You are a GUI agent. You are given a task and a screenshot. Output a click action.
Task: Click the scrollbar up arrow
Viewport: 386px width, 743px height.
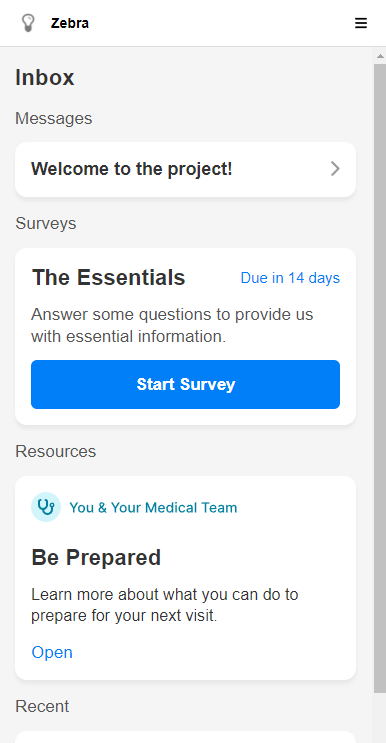(x=380, y=56)
